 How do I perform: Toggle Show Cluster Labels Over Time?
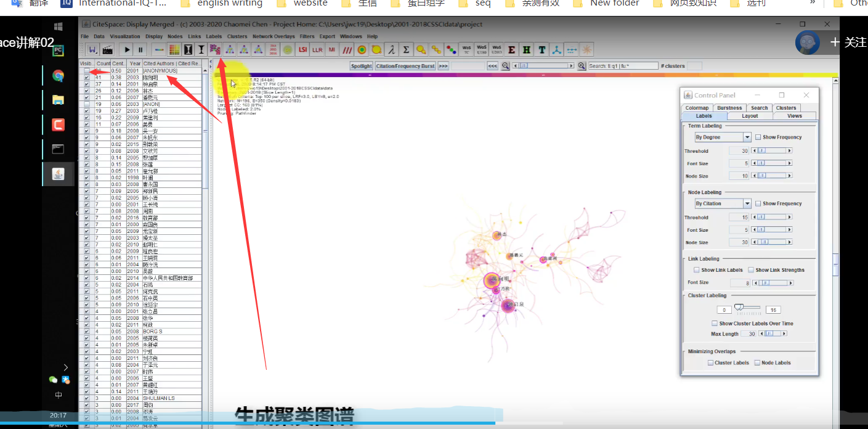[715, 324]
